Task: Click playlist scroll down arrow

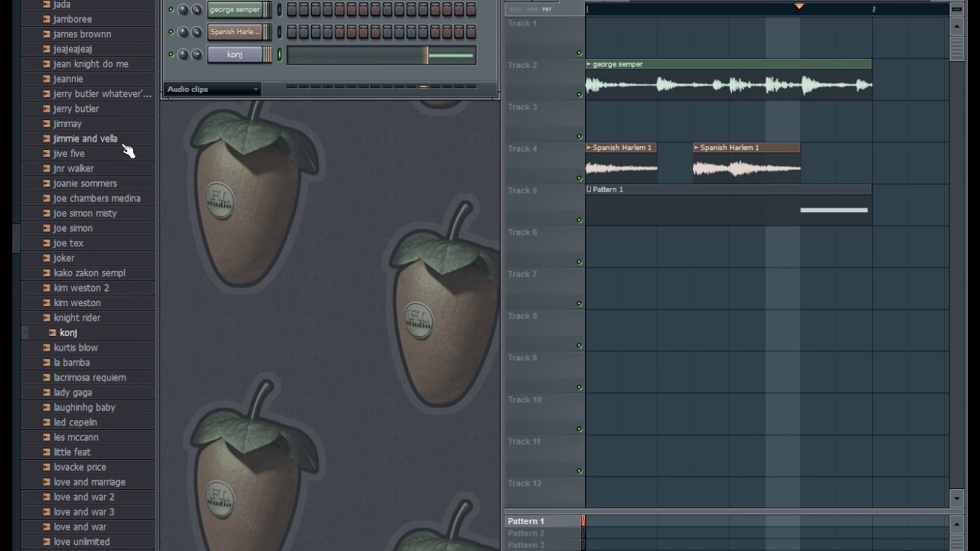Action: click(x=956, y=498)
